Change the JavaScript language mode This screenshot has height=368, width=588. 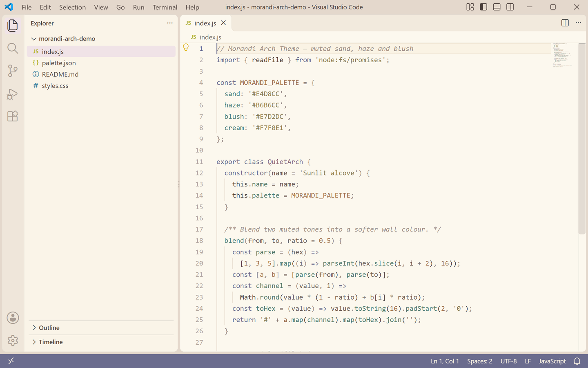pyautogui.click(x=552, y=361)
